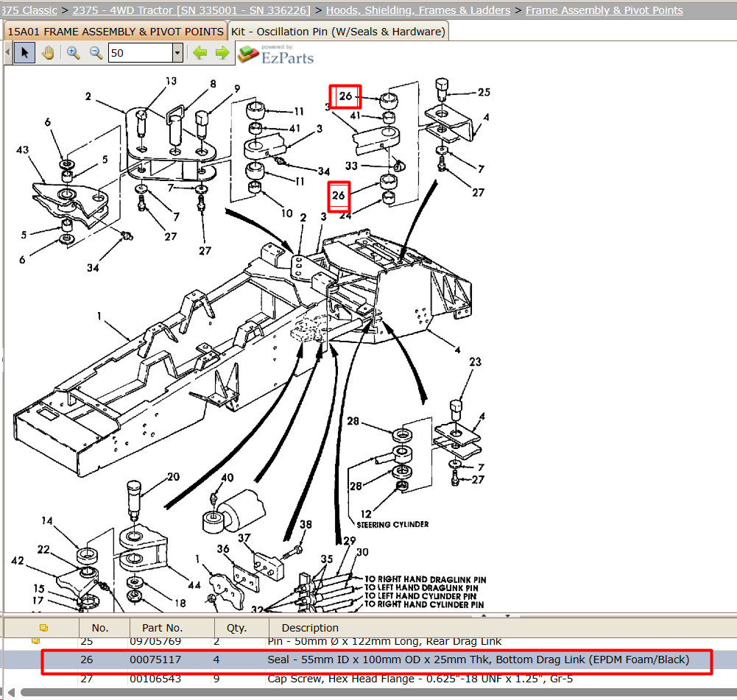Click callout number 10 in the diagram
Screen dimensions: 737x700
[287, 213]
